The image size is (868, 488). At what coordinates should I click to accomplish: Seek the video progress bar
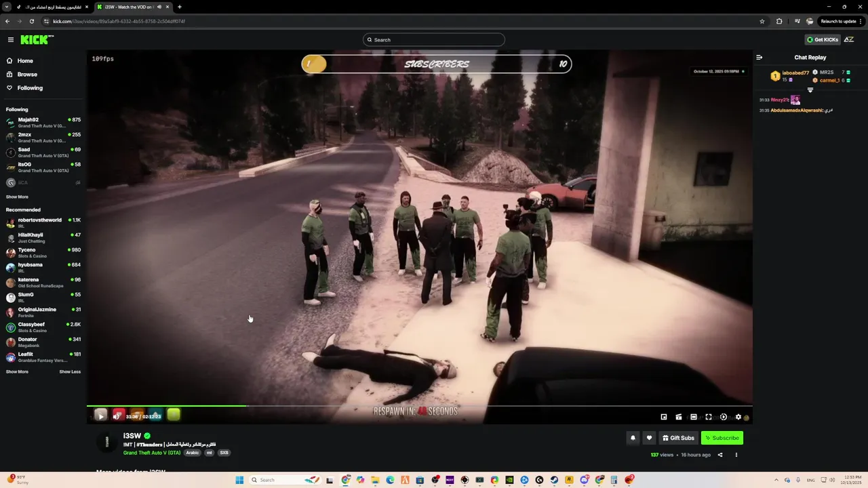click(x=419, y=406)
